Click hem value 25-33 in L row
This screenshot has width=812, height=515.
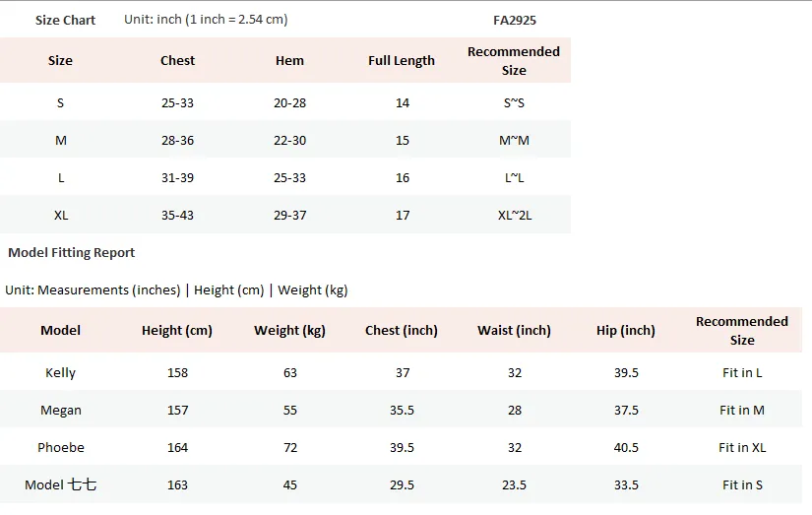pos(290,177)
